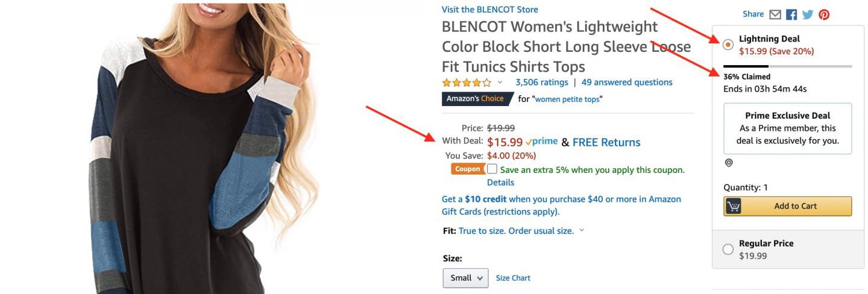Click the 36% claimed progress bar
This screenshot has width=868, height=294.
[x=787, y=66]
